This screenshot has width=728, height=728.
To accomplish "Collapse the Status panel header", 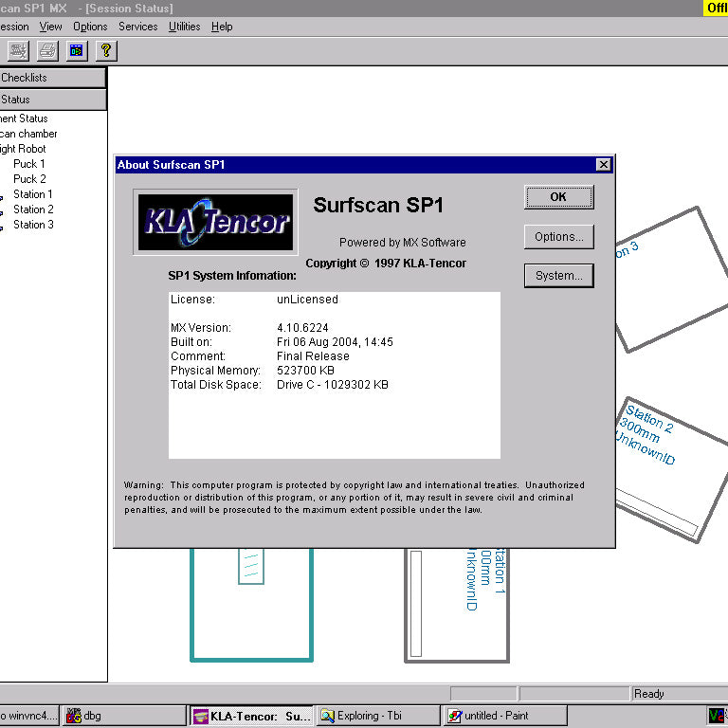I will click(x=52, y=100).
